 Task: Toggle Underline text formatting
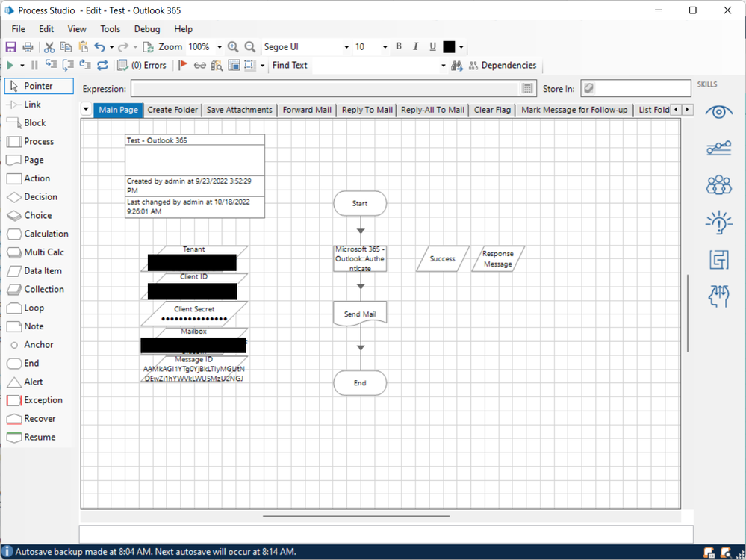pos(433,47)
